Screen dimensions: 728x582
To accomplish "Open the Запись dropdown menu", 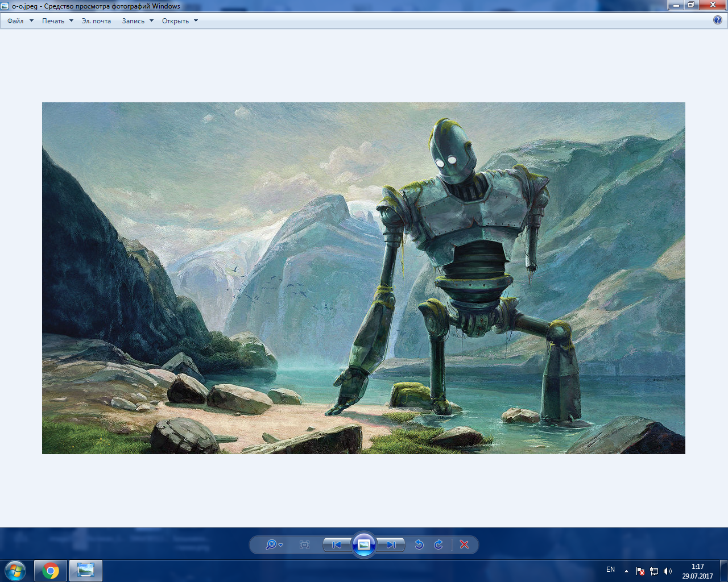I will click(x=138, y=21).
